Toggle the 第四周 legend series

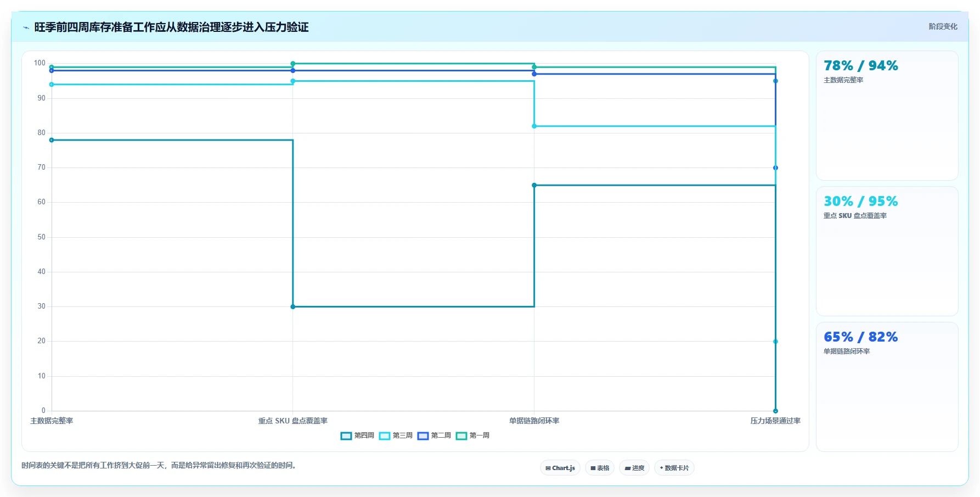click(357, 435)
